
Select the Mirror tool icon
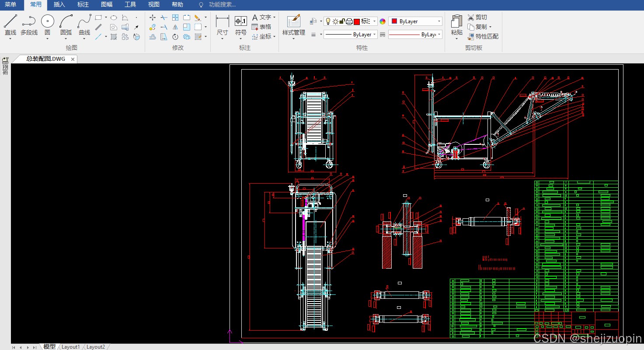(x=175, y=27)
